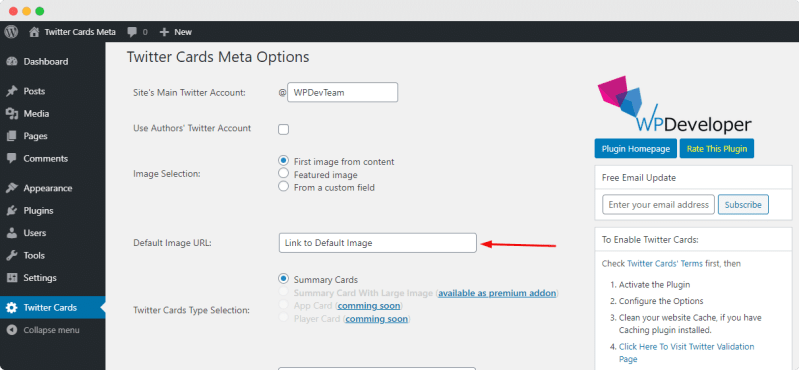This screenshot has height=370, width=799.
Task: Click the Appearance paintbrush icon
Action: click(12, 188)
